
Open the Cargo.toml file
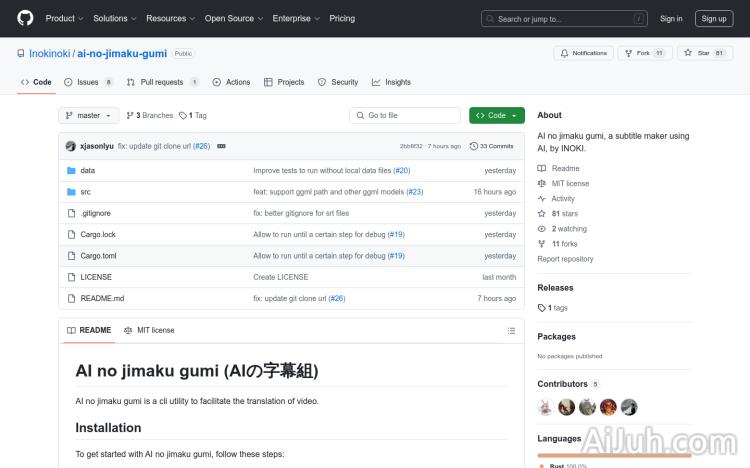[x=98, y=256]
